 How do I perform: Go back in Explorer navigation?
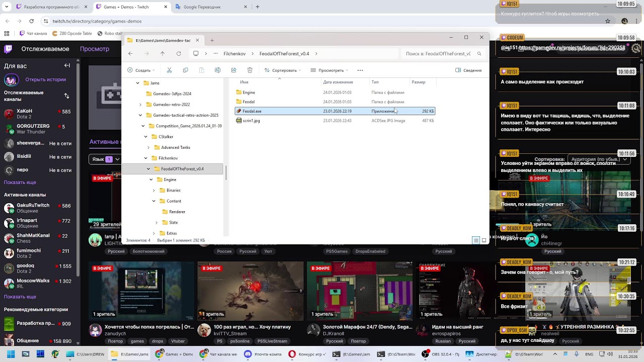point(130,53)
